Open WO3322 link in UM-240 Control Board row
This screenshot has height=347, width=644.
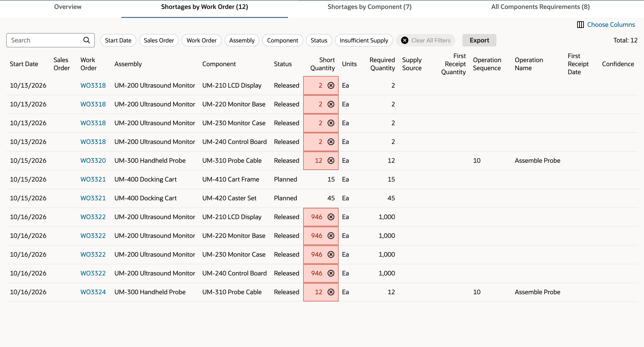pos(93,273)
